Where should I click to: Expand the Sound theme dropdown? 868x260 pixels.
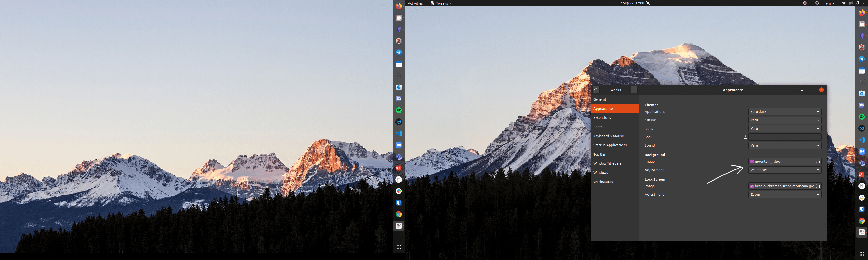[784, 146]
